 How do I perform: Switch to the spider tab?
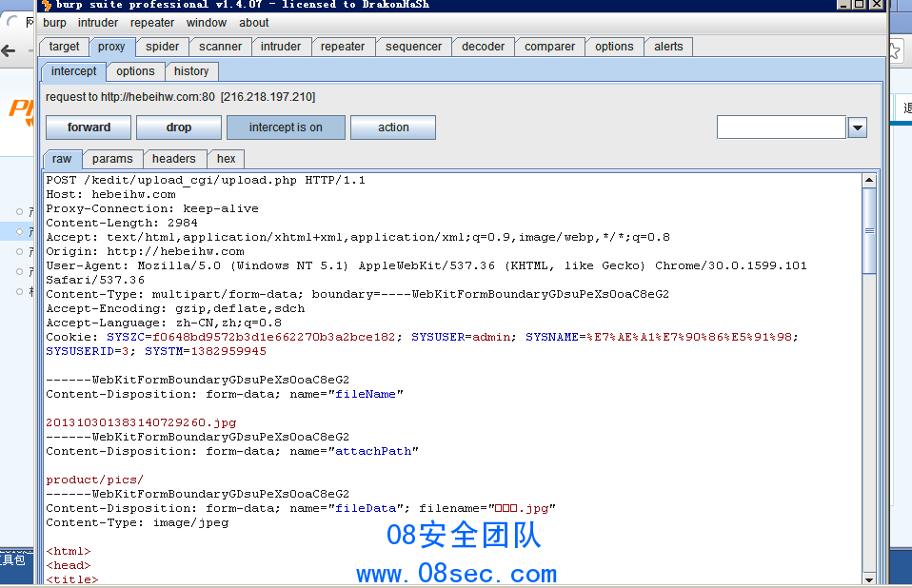tap(162, 47)
